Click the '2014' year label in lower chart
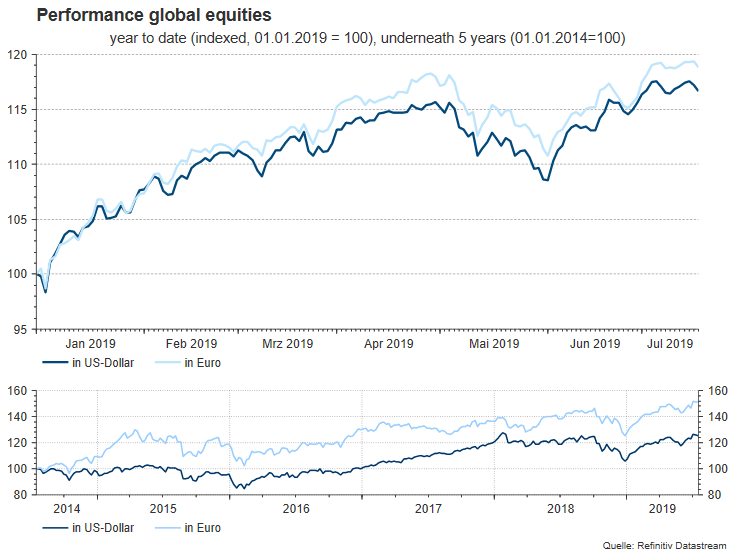 [x=65, y=507]
